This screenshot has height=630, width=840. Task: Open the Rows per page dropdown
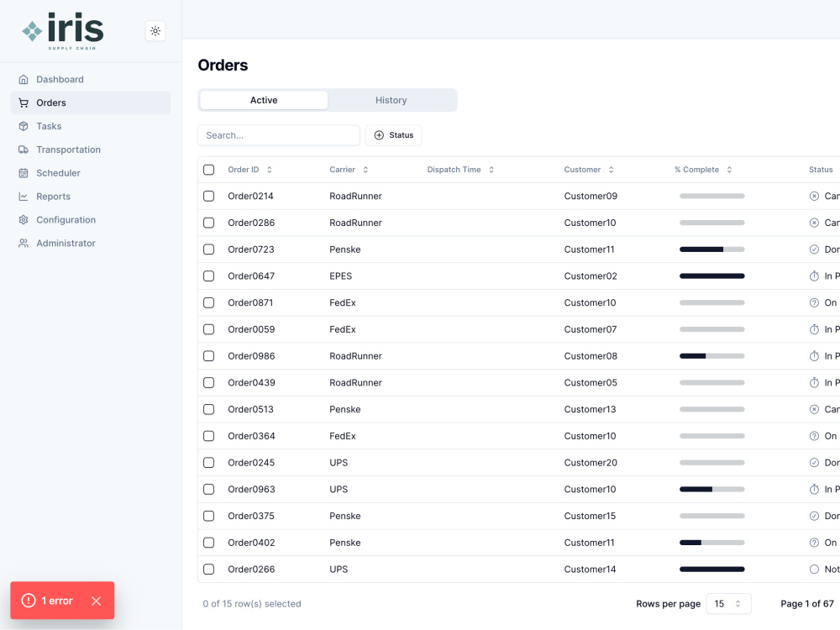point(728,604)
